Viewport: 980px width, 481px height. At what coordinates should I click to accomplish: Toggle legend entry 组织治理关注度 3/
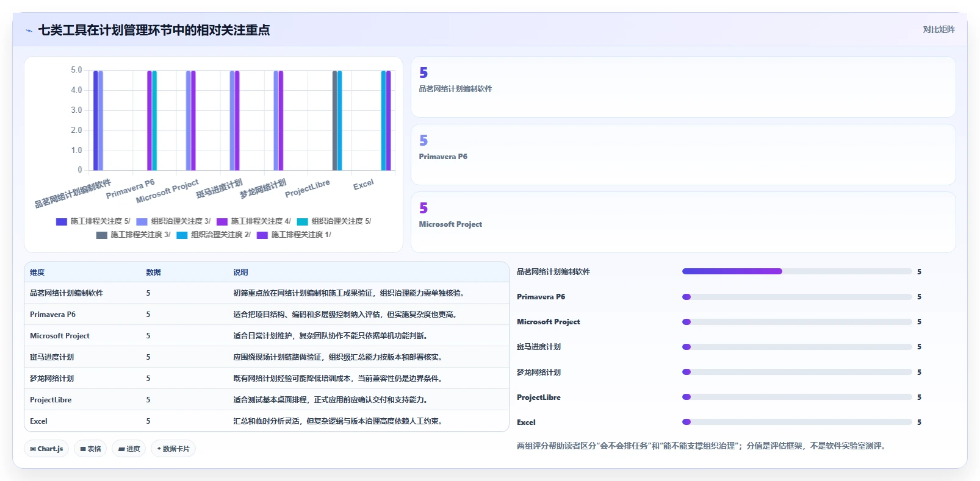(173, 221)
